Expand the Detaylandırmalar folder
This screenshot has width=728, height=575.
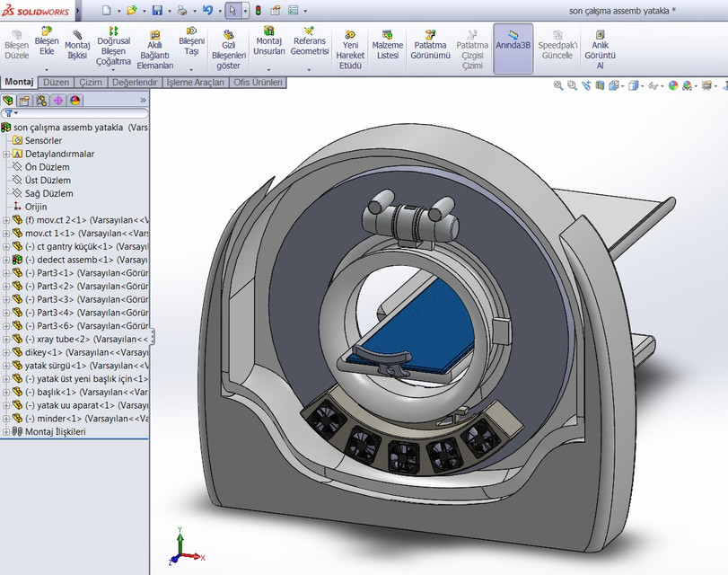click(7, 154)
